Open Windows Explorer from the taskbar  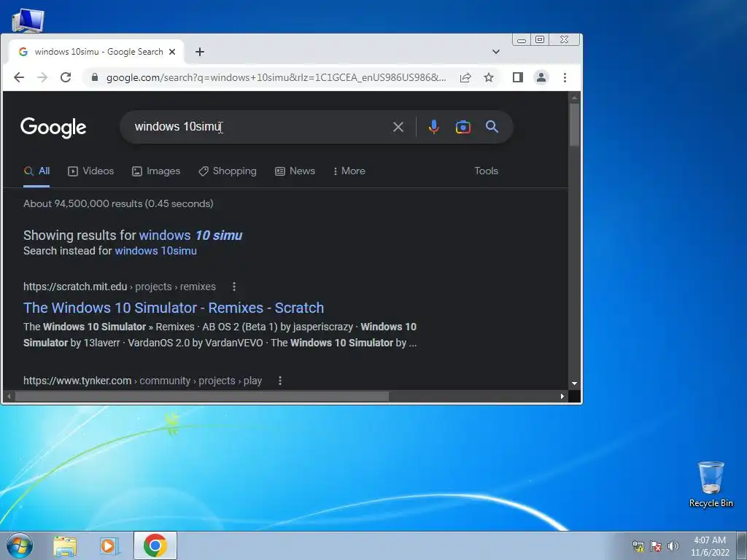[x=65, y=546]
